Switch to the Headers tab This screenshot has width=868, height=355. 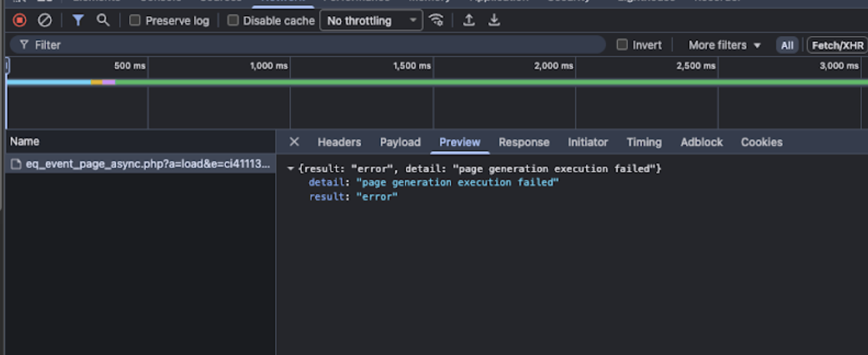click(339, 142)
